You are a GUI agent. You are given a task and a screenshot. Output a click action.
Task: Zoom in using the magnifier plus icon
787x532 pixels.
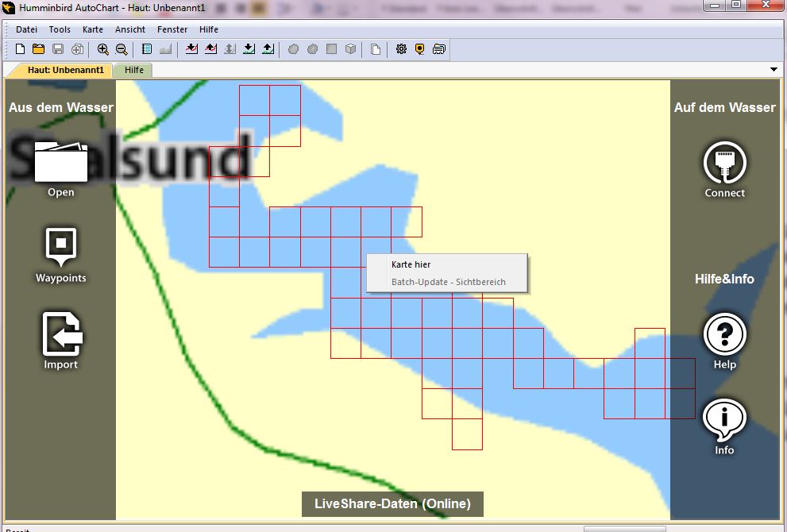tap(103, 49)
